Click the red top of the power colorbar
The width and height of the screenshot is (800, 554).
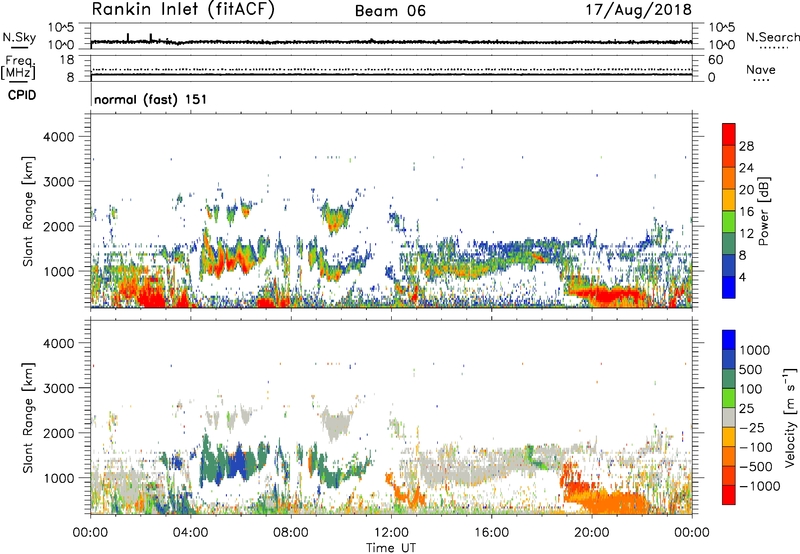729,133
